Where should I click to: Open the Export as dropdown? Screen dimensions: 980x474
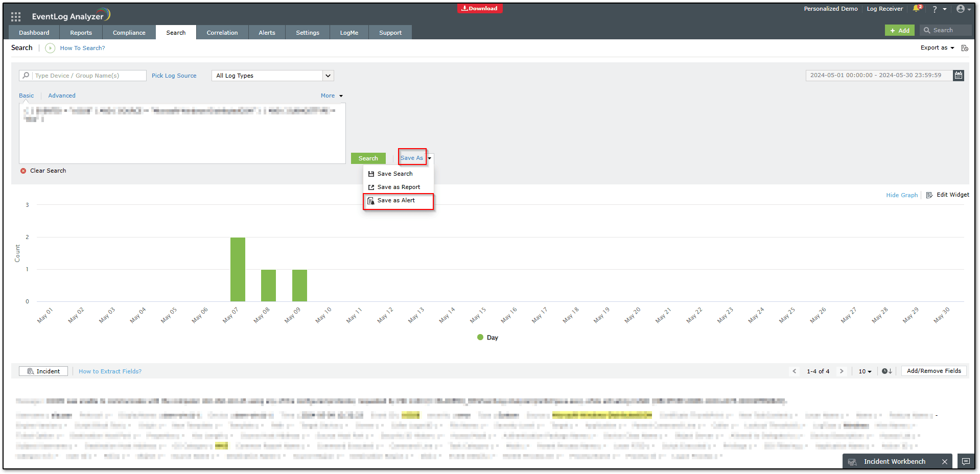coord(937,48)
